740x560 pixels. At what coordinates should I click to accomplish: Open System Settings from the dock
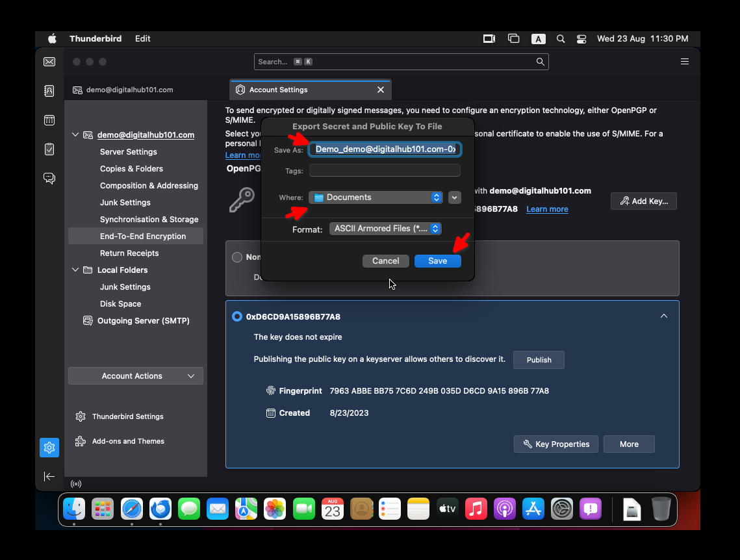(561, 509)
